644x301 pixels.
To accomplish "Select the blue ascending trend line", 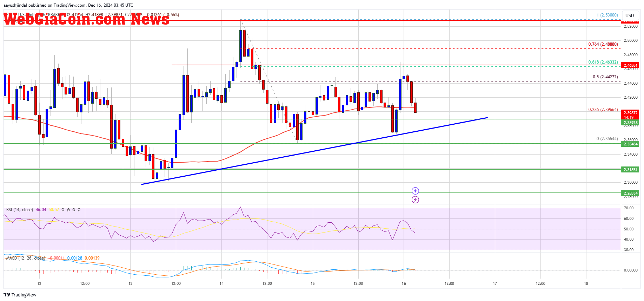I will tap(314, 151).
